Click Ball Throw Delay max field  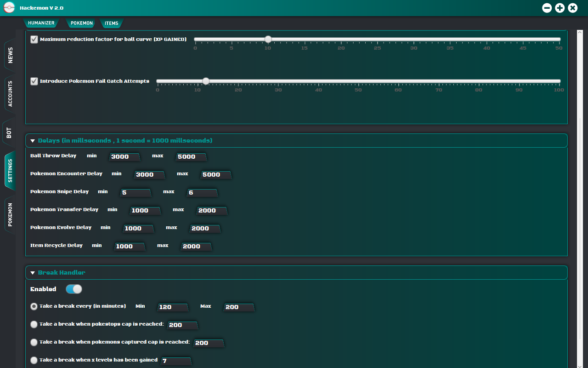(192, 157)
